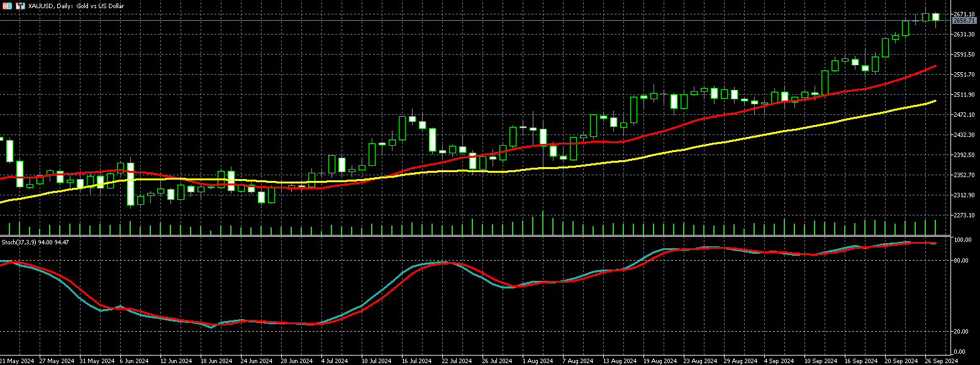Click the 80.00 stochastic level label
The height and width of the screenshot is (365, 980).
click(x=962, y=261)
